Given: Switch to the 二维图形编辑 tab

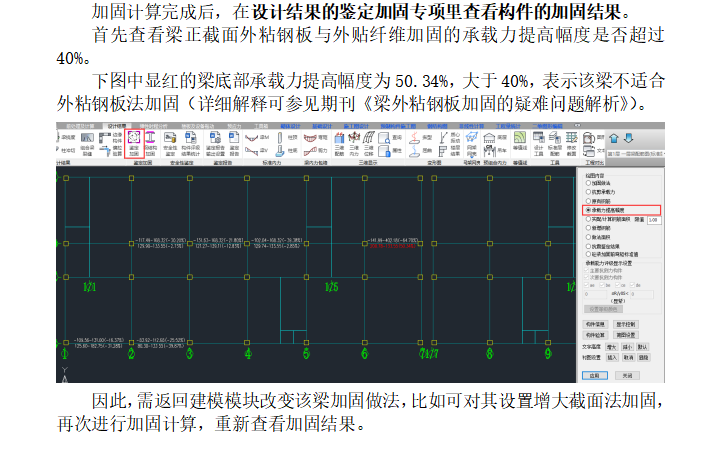Looking at the screenshot, I should tap(548, 126).
